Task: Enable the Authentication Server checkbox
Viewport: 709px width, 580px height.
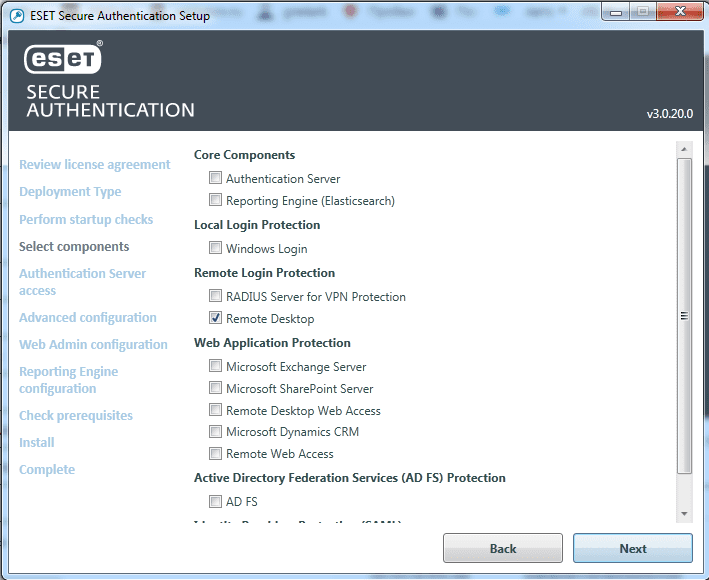Action: (x=215, y=178)
